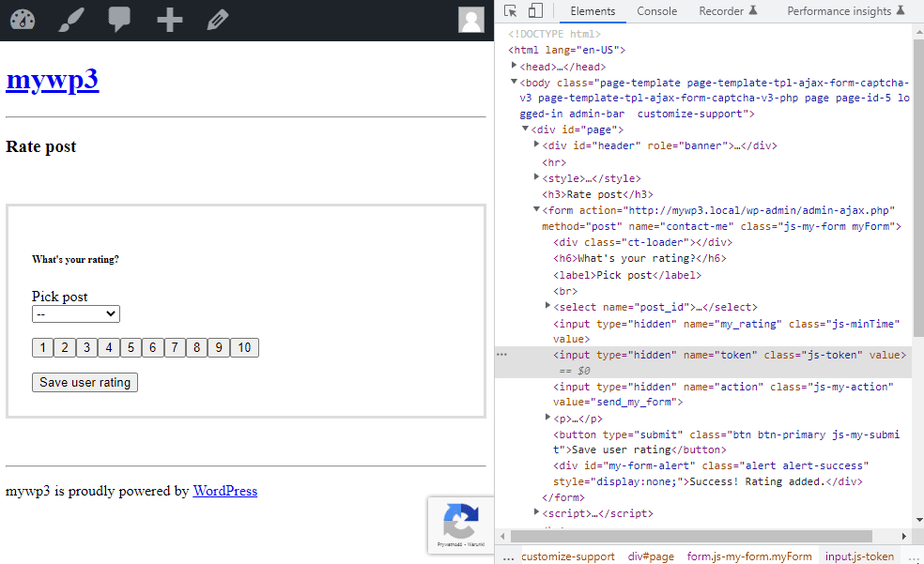Select the input.js-token breadcrumb

coord(859,556)
